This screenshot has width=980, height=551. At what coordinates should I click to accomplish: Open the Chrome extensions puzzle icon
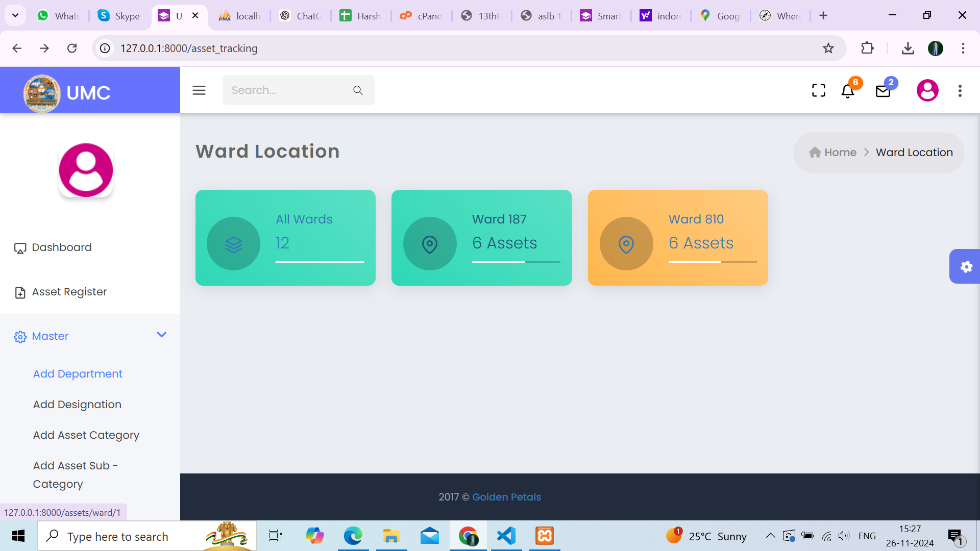867,48
